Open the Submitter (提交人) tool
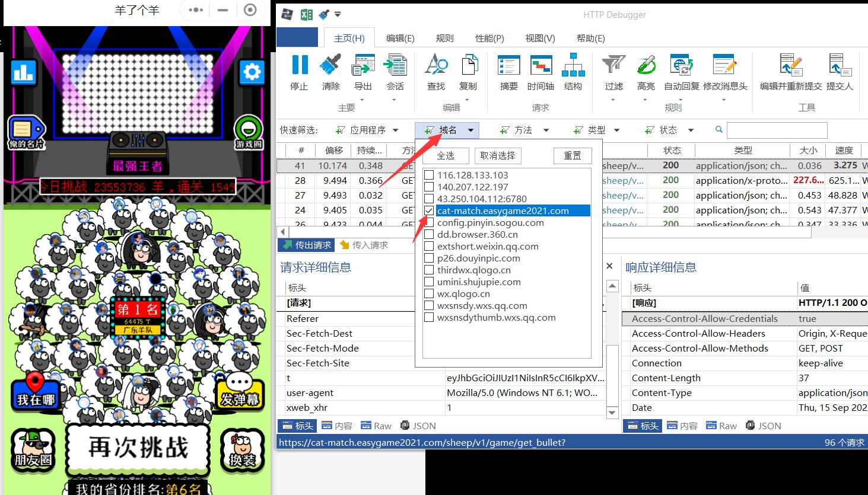This screenshot has height=495, width=868. (x=840, y=65)
